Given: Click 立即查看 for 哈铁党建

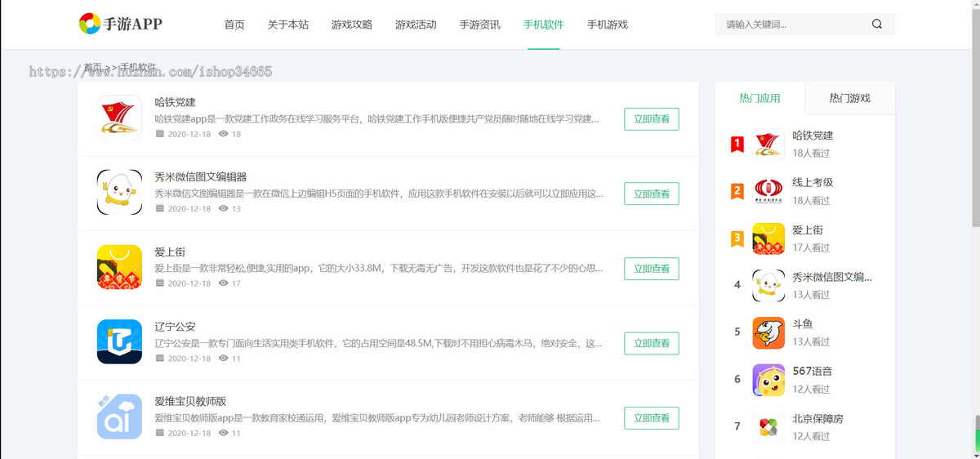Looking at the screenshot, I should point(652,119).
